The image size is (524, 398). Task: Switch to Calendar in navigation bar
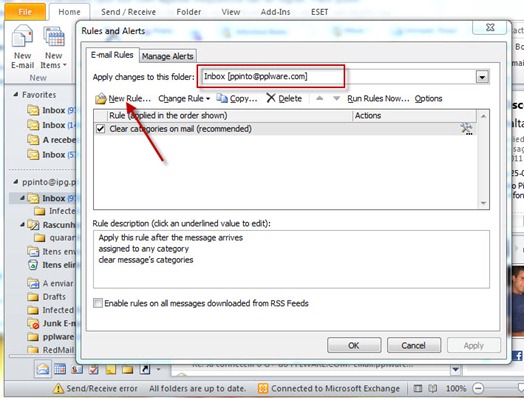click(60, 369)
